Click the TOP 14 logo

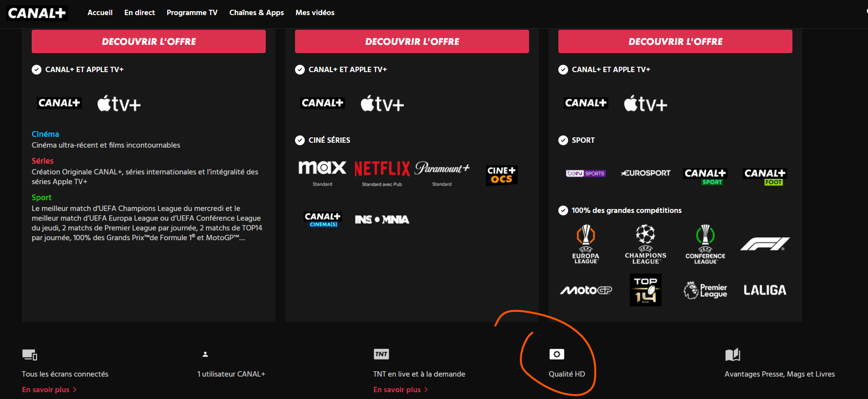[646, 290]
